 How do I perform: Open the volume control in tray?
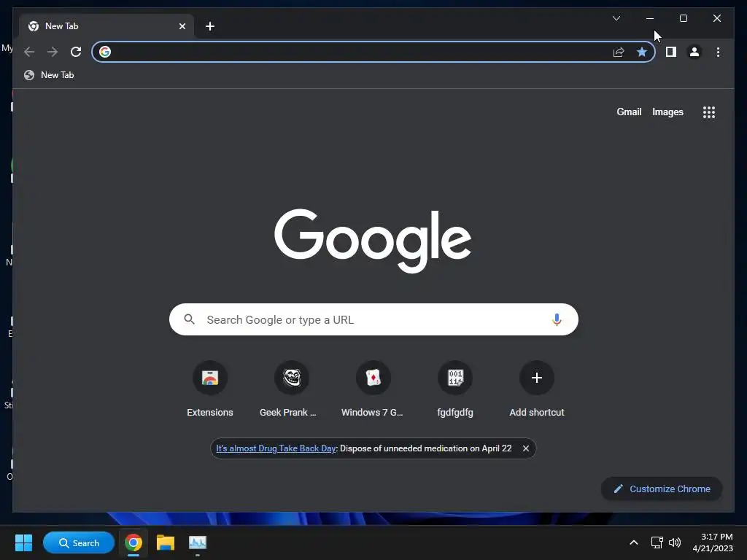coord(675,542)
